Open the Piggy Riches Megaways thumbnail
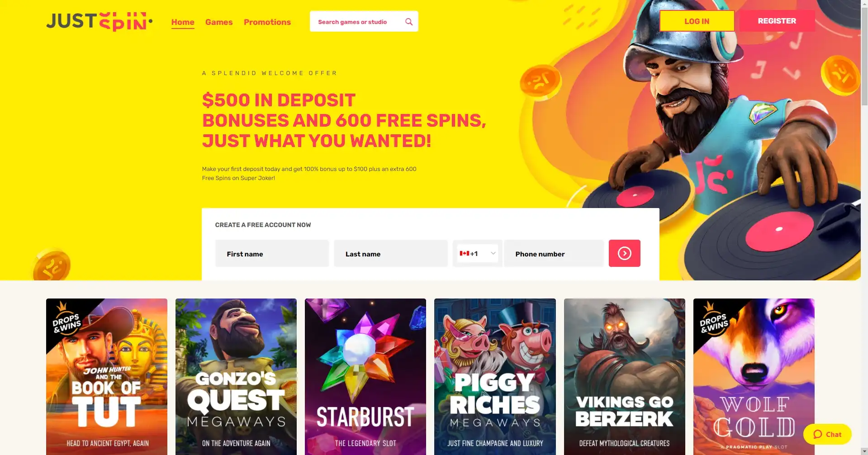The height and width of the screenshot is (455, 868). [x=495, y=377]
